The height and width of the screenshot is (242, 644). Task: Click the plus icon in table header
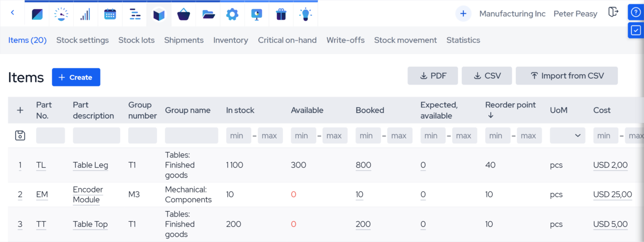click(x=20, y=110)
